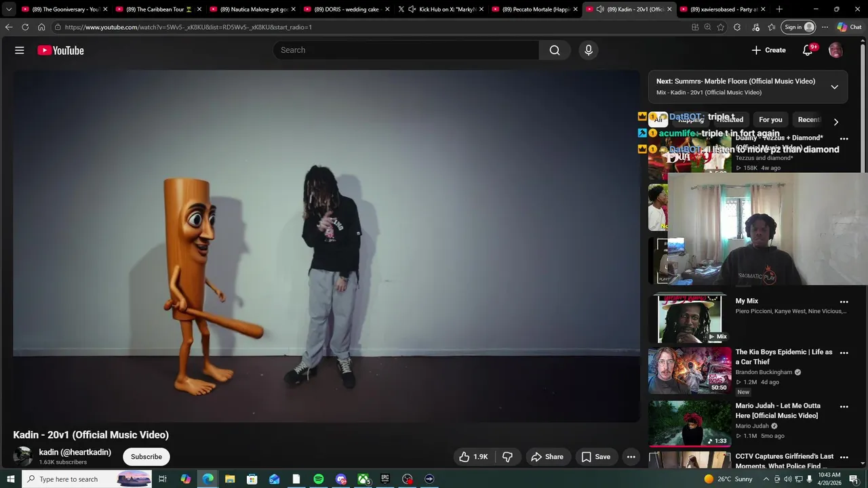Open Xbox app from the taskbar
868x488 pixels.
363,479
